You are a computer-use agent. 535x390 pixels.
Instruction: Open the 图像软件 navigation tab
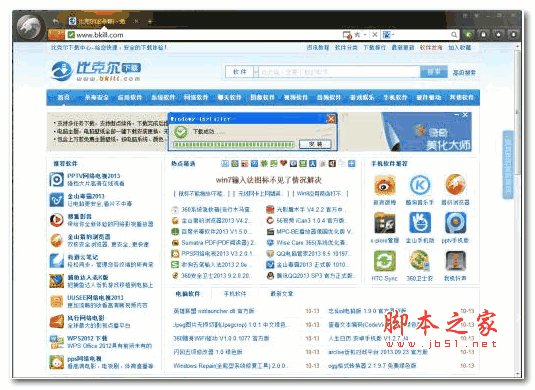point(262,98)
